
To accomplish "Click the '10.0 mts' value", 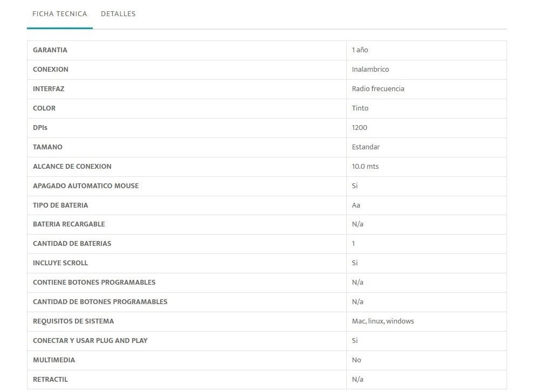I will click(x=365, y=167).
